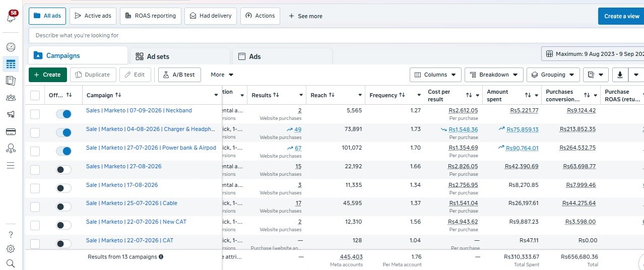The image size is (644, 270).
Task: Open Campaigns table icon in sidebar
Action: coord(11,64)
